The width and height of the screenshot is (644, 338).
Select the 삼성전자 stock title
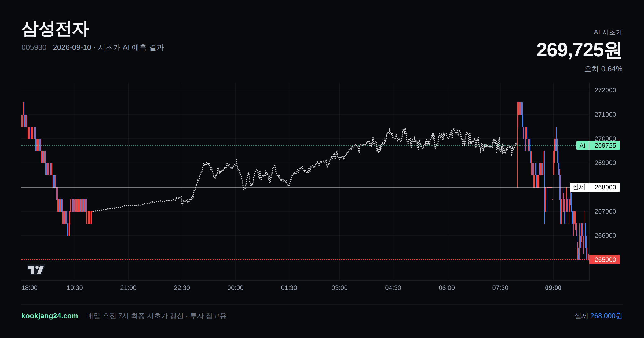[55, 29]
